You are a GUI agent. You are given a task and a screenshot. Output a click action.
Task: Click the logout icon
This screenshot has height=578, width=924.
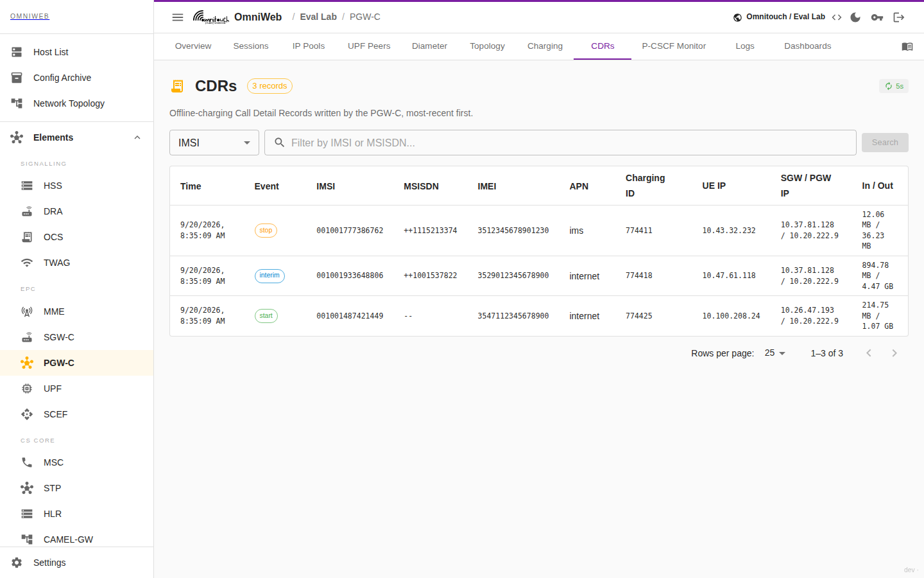coord(899,17)
